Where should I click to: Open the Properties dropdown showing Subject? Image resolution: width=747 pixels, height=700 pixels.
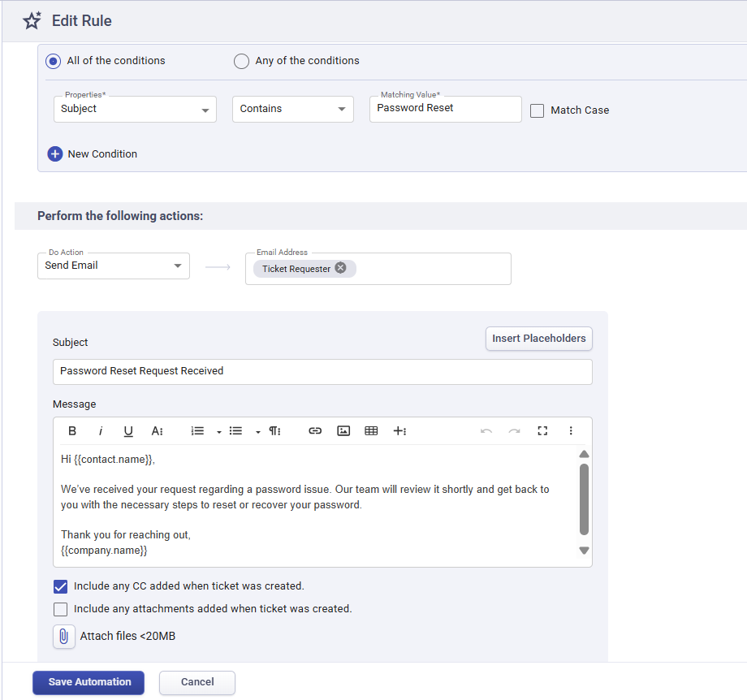tap(135, 109)
